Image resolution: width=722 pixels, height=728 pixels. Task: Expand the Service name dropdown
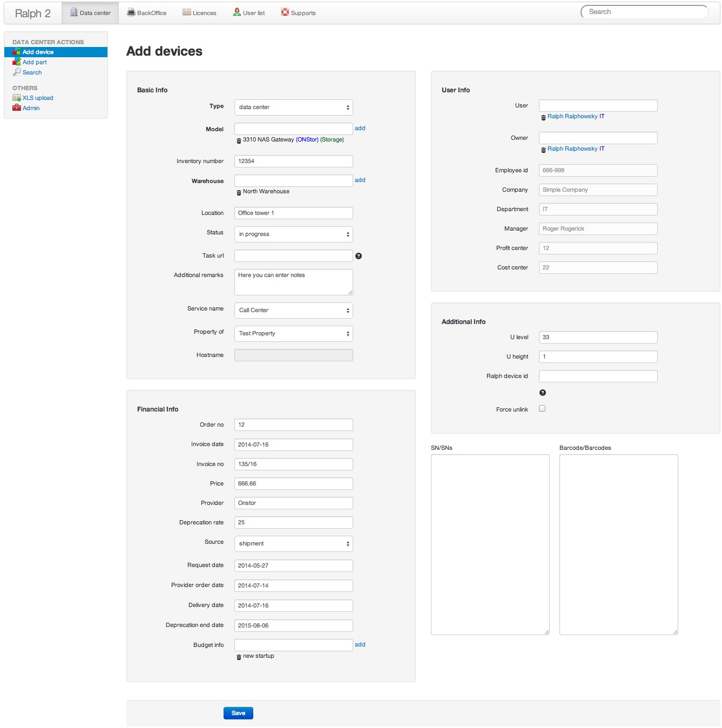tap(293, 310)
